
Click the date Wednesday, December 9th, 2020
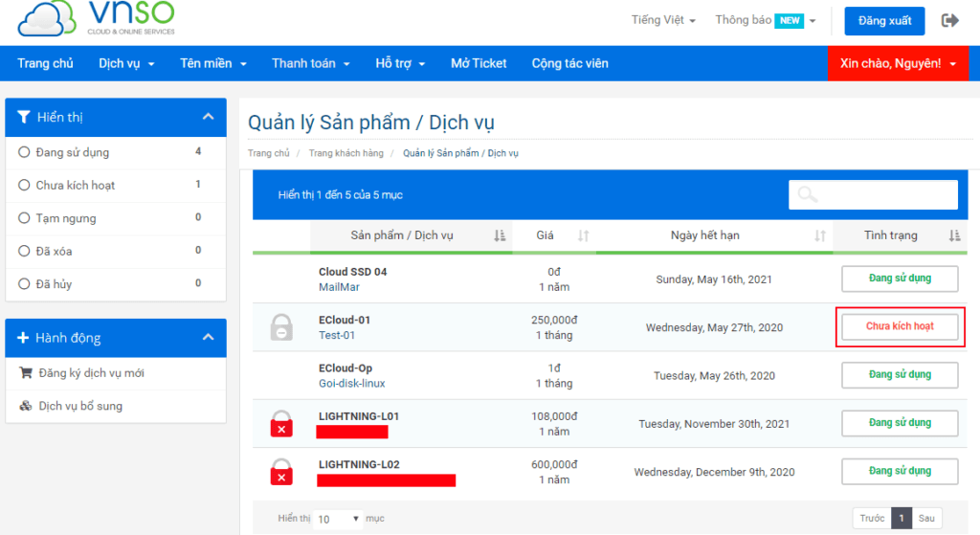point(714,472)
